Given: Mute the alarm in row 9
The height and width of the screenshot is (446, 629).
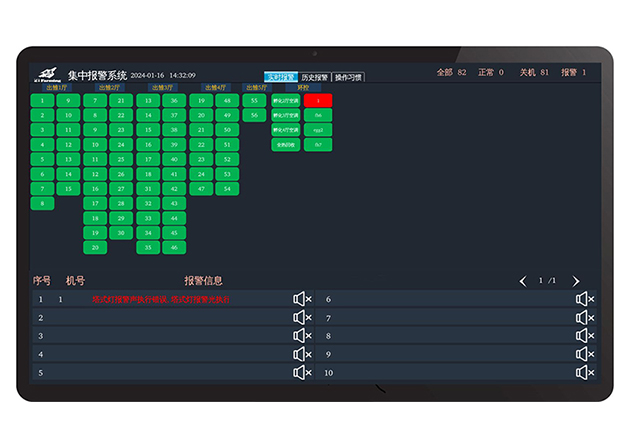Looking at the screenshot, I should point(585,354).
